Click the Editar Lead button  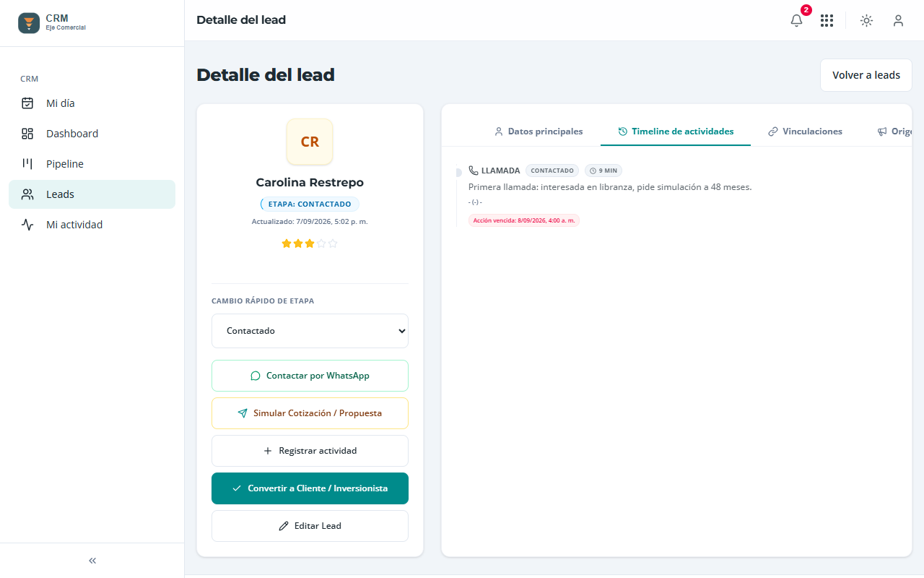point(310,526)
